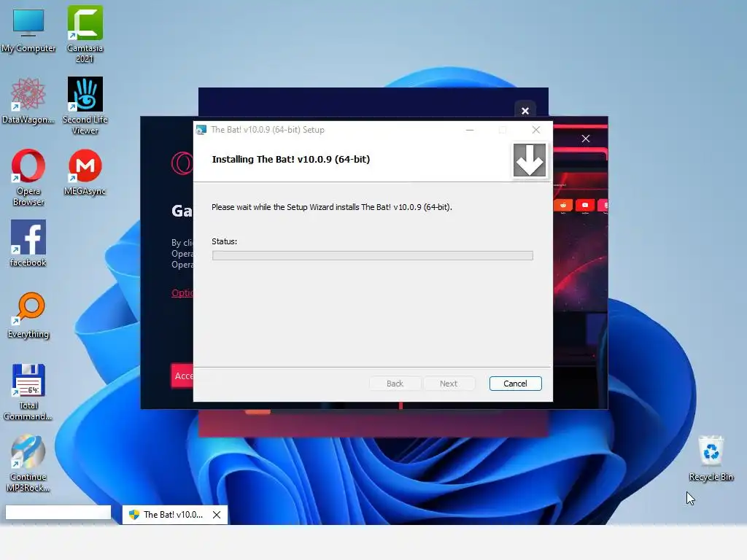Click the Accept button in Opera installer
747x560 pixels.
point(182,376)
